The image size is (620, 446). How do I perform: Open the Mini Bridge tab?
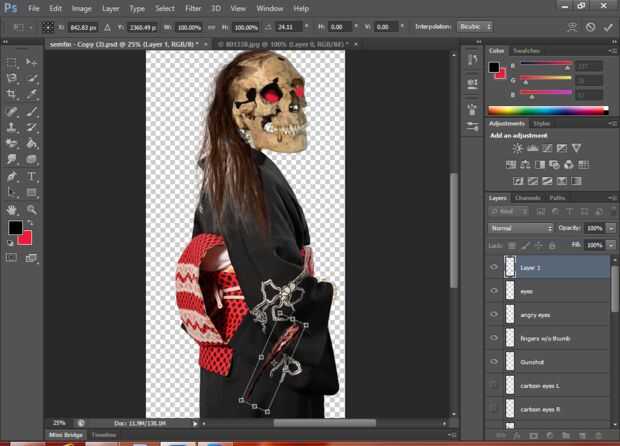66,435
